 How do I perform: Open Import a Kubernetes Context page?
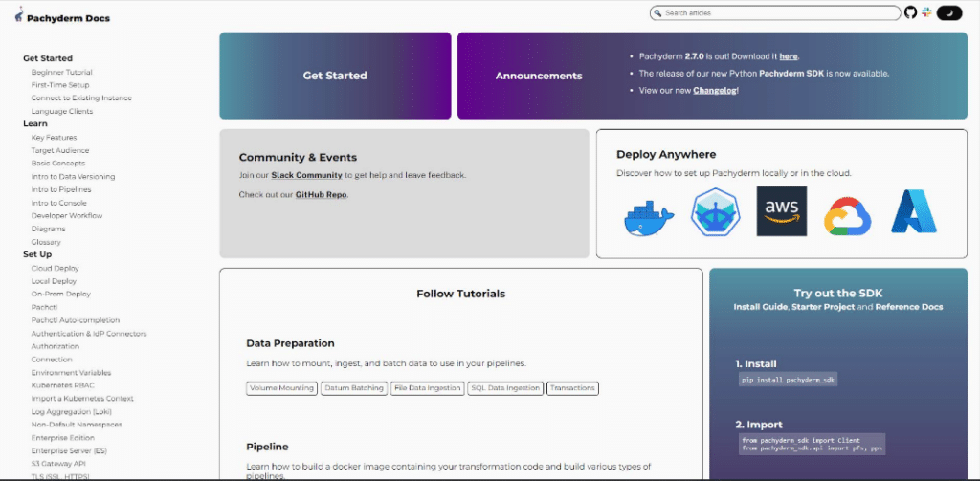click(82, 399)
